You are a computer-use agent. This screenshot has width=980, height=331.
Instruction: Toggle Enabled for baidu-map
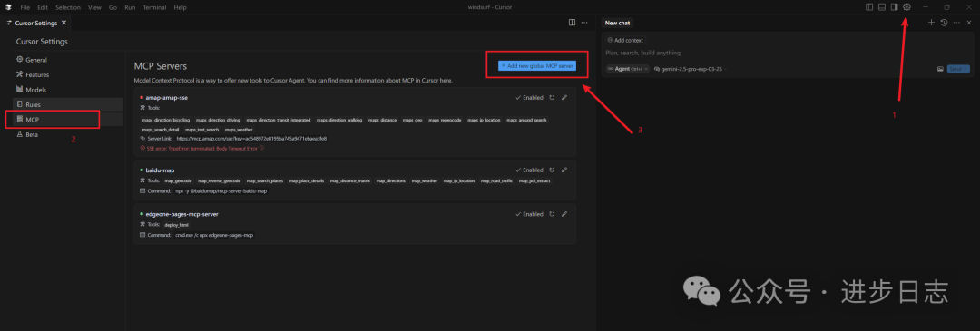(x=529, y=170)
